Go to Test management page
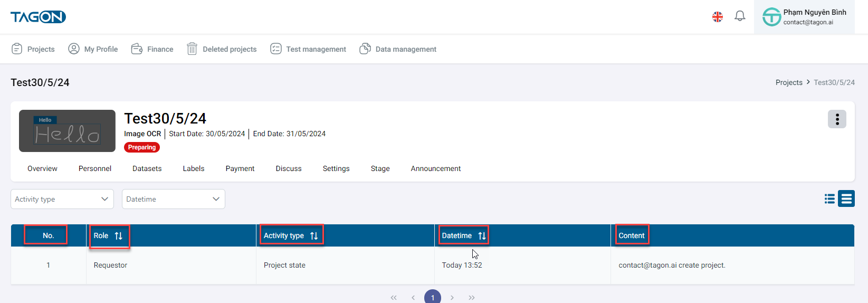Image resolution: width=868 pixels, height=303 pixels. tap(308, 49)
